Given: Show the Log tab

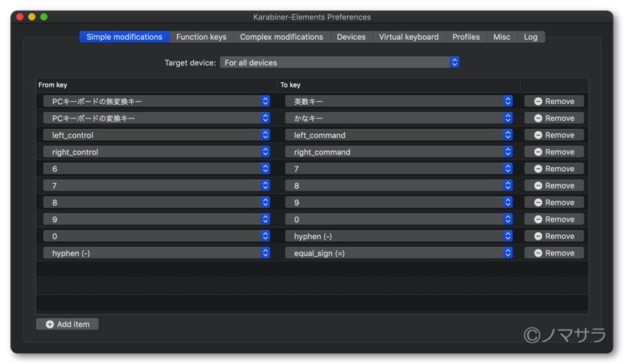Looking at the screenshot, I should coord(531,37).
